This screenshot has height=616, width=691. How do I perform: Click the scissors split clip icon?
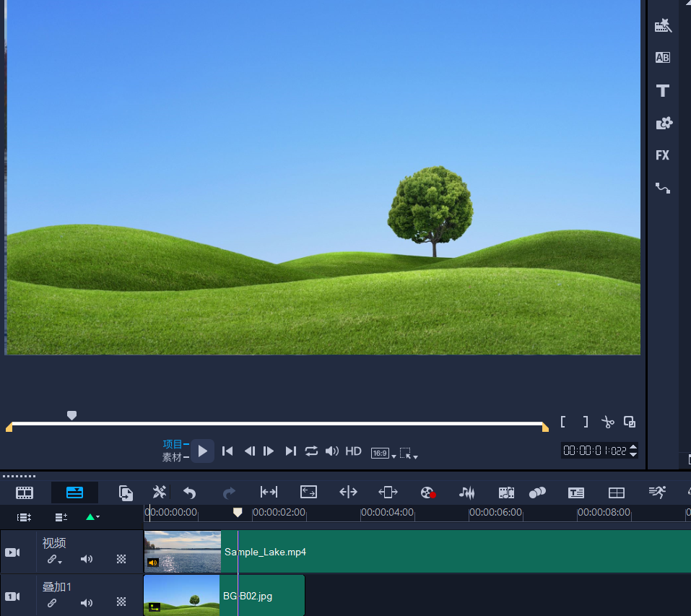coord(607,422)
